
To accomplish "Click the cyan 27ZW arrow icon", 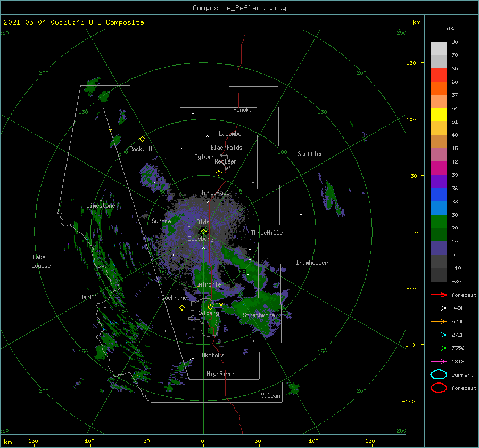I will click(x=439, y=335).
